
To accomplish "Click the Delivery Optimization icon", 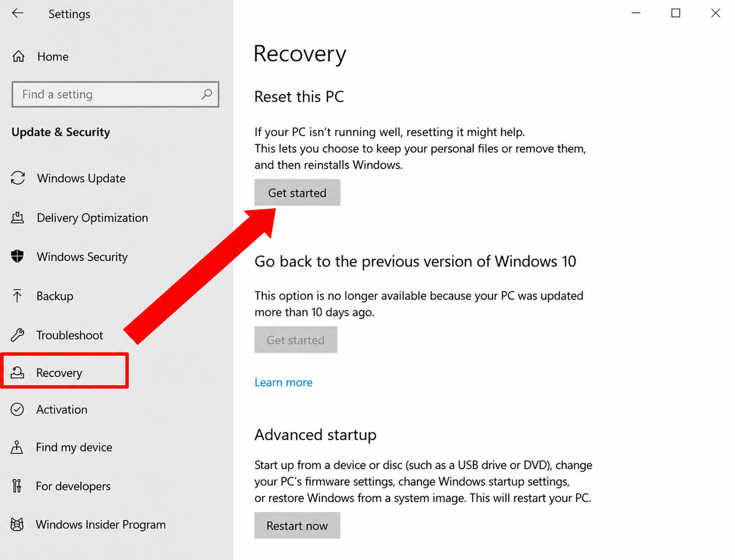I will pyautogui.click(x=17, y=217).
